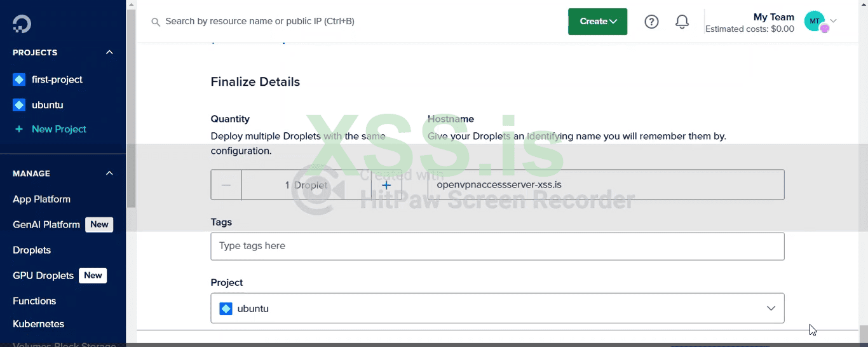Click the Hostname input field
The width and height of the screenshot is (868, 347).
coord(606,185)
